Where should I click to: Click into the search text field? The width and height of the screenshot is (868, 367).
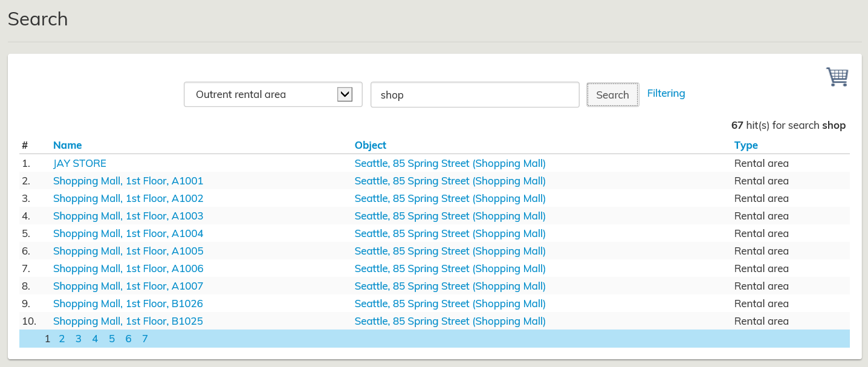coord(474,95)
